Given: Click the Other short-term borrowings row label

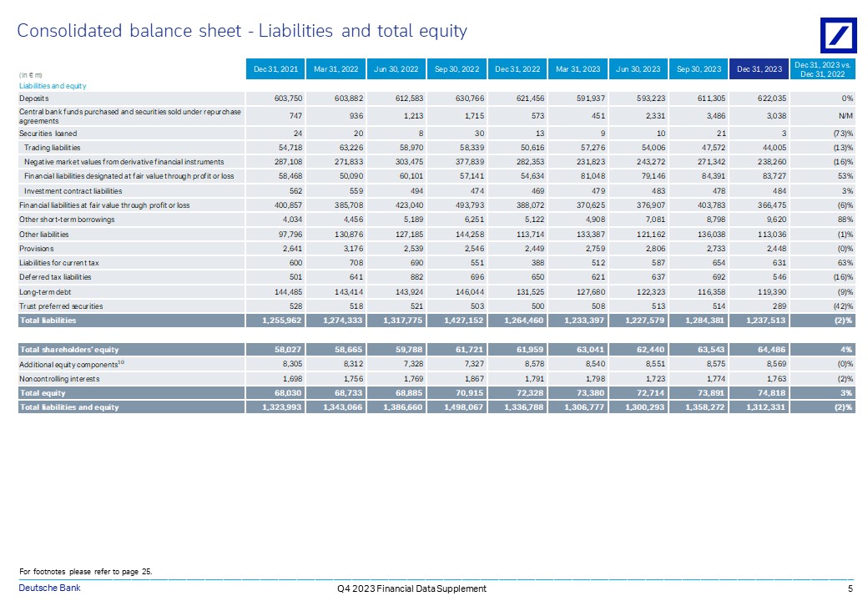Looking at the screenshot, I should (67, 220).
